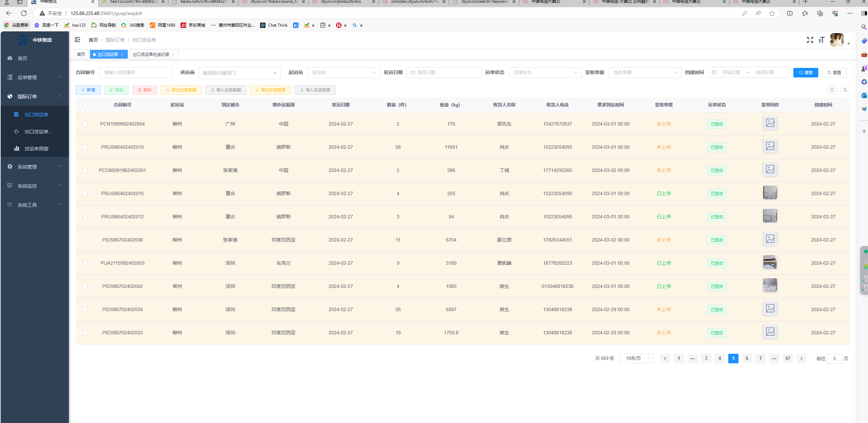868x423 pixels.
Task: Change page size from 10条/页 dropdown
Action: click(x=636, y=358)
